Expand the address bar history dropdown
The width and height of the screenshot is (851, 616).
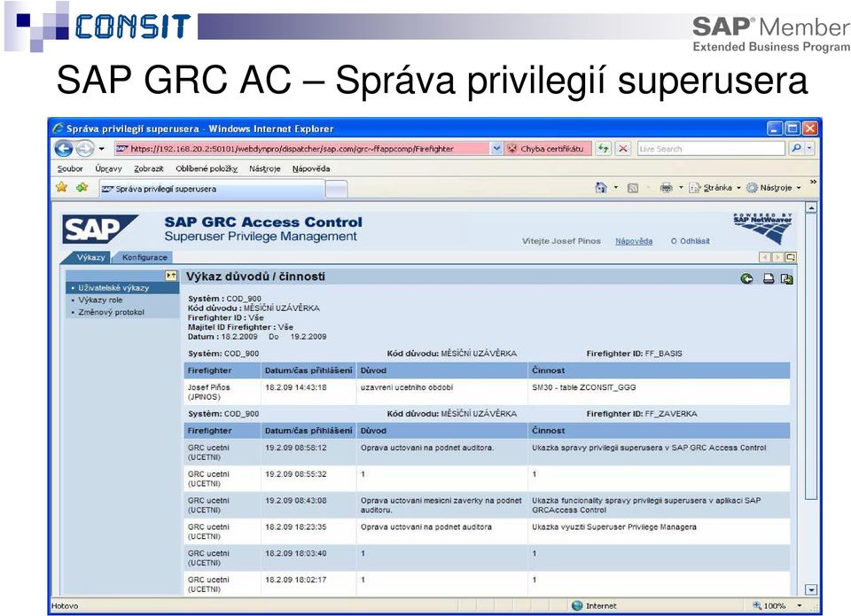tap(496, 149)
